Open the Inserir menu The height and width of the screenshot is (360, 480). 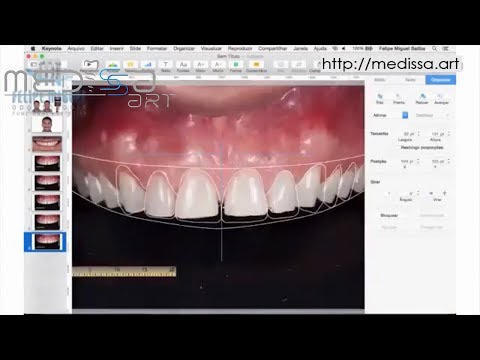click(x=117, y=49)
